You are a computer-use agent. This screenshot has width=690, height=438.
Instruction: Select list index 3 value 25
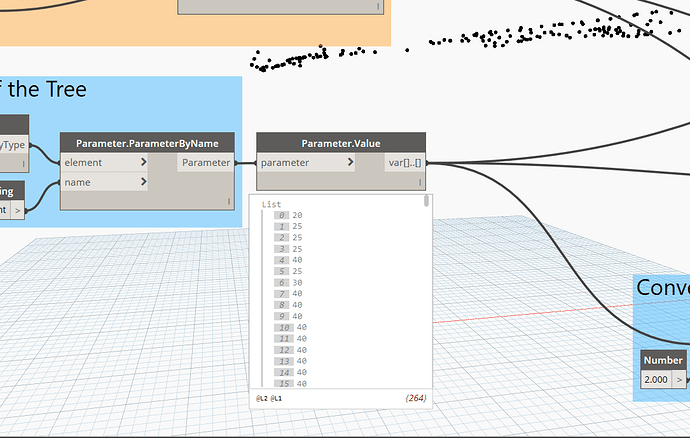point(288,249)
